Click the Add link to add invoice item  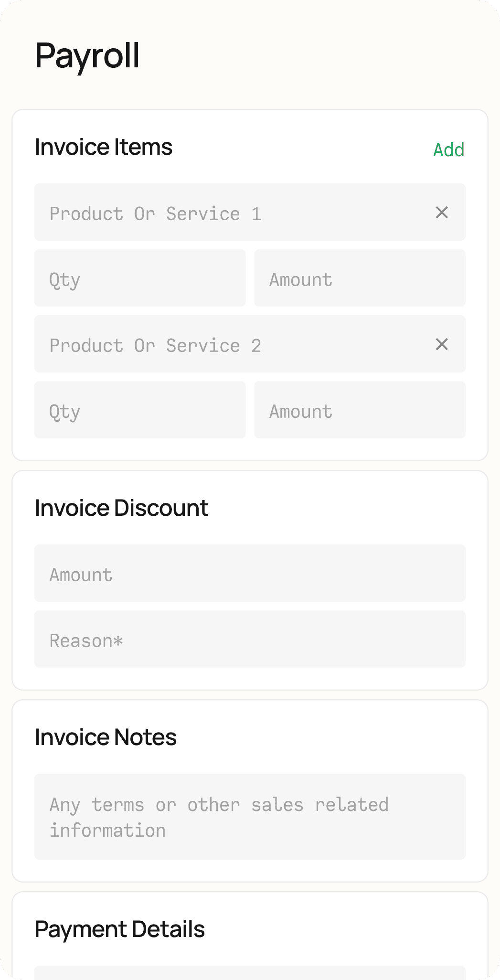pos(448,149)
